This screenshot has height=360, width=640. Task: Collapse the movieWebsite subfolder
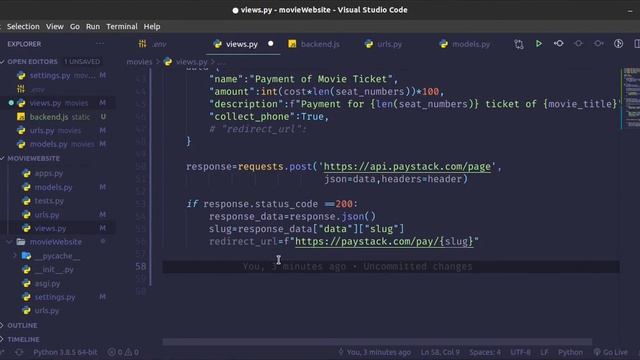click(x=56, y=242)
